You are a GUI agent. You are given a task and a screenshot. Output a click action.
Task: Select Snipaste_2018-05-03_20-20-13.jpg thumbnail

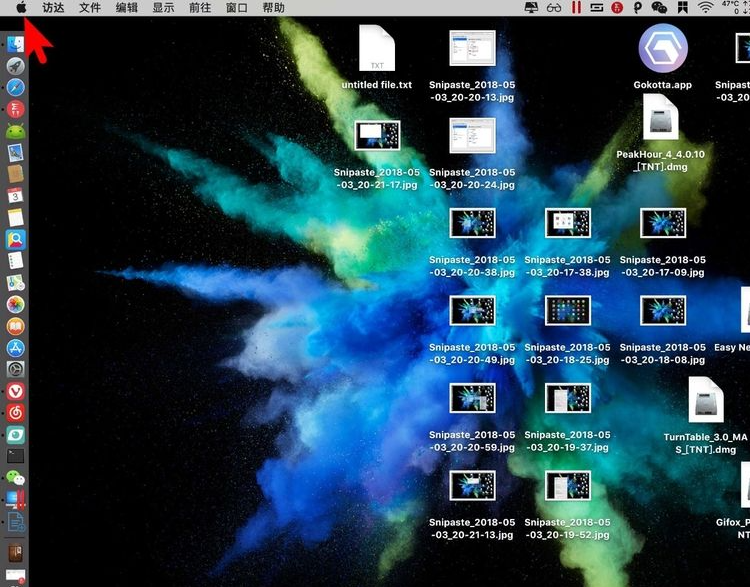(x=472, y=50)
